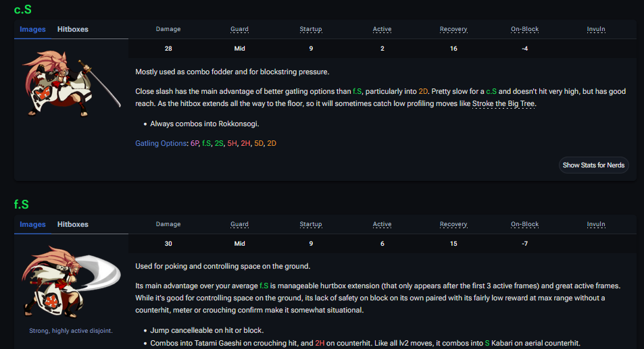Viewport: 644px width, 349px height.
Task: Click Startup column header in c.S table
Action: click(x=311, y=29)
